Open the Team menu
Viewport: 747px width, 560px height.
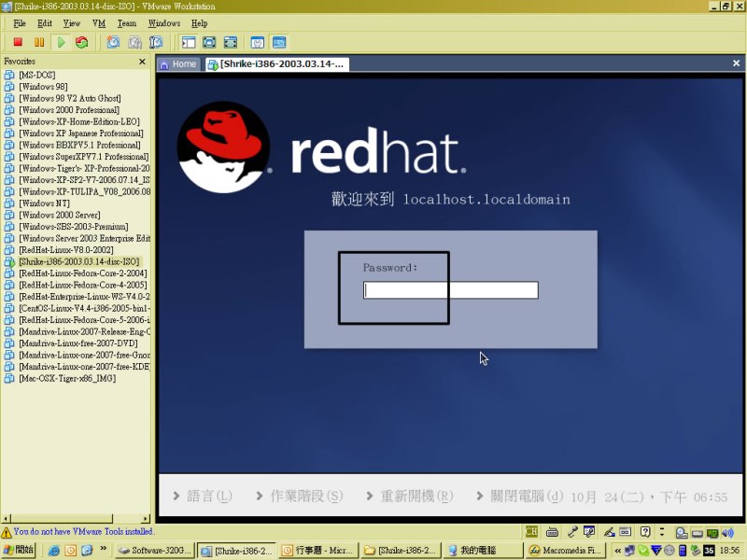point(127,23)
